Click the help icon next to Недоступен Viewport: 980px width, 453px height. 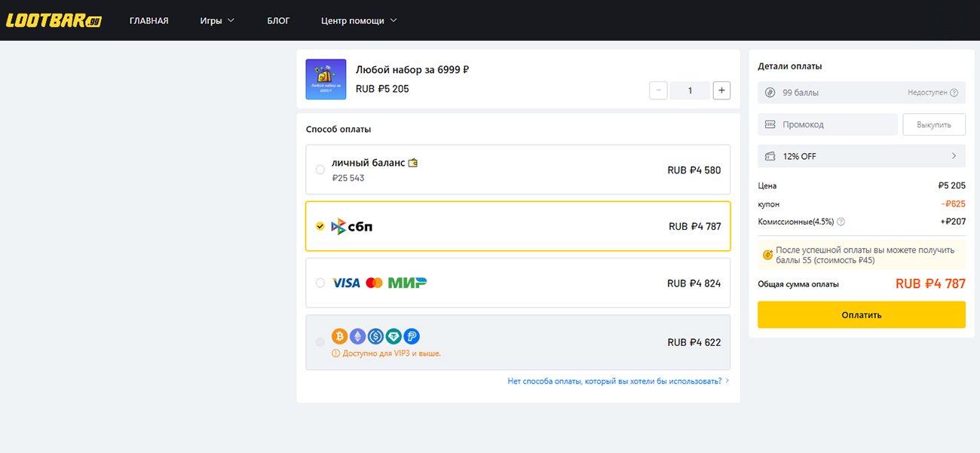[954, 93]
